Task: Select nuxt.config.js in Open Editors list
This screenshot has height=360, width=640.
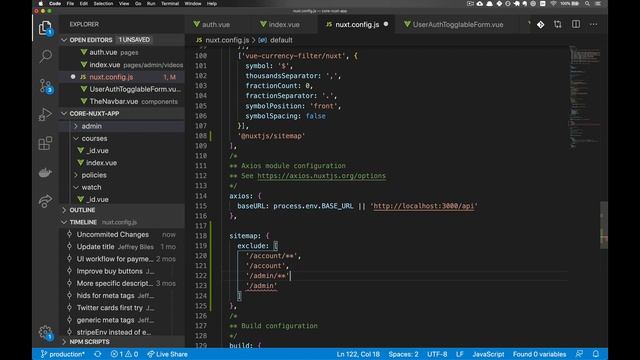Action: [x=122, y=77]
